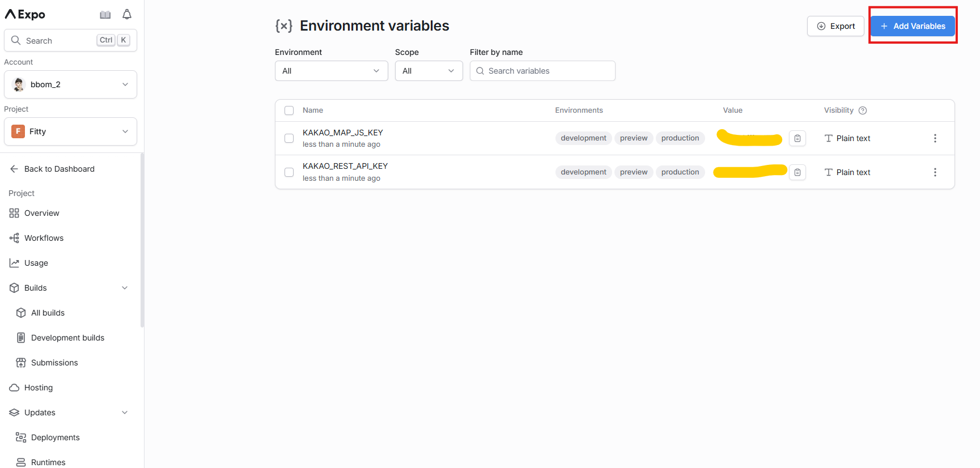Open Workflows page
This screenshot has width=980, height=468.
click(44, 238)
